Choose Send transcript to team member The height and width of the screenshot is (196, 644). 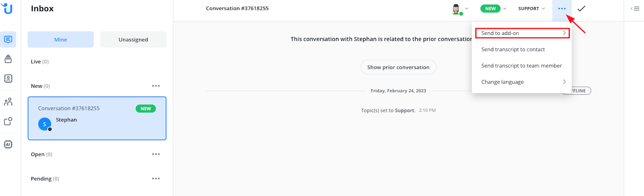pos(521,66)
